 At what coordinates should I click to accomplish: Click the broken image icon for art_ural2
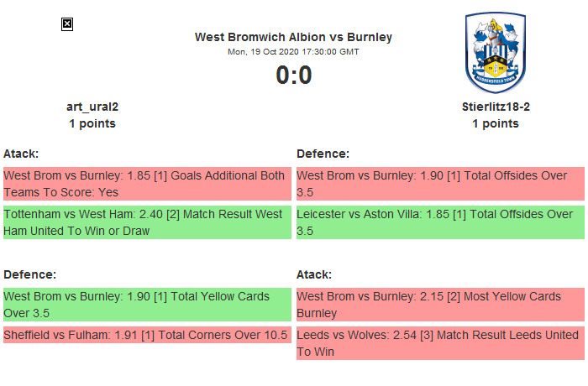pos(67,24)
